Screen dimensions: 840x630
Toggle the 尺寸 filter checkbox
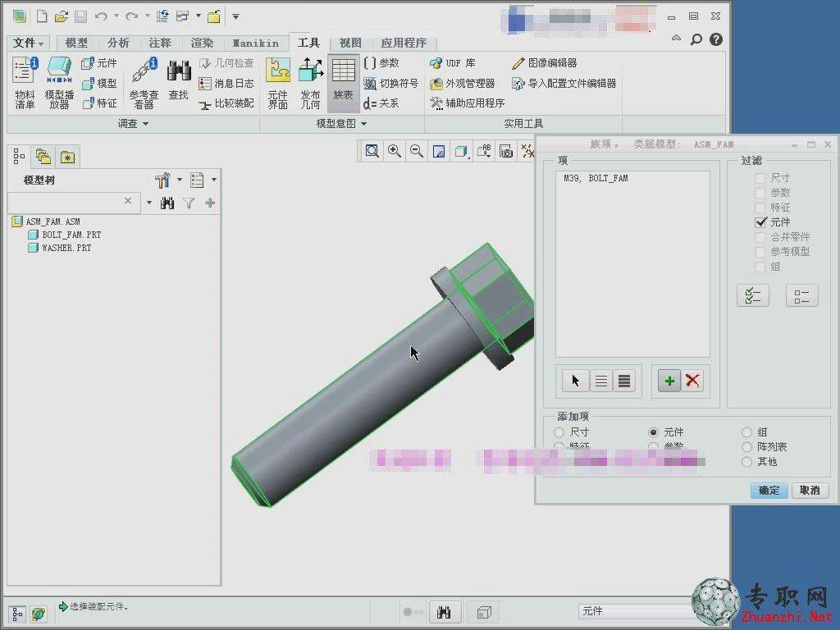pyautogui.click(x=760, y=178)
